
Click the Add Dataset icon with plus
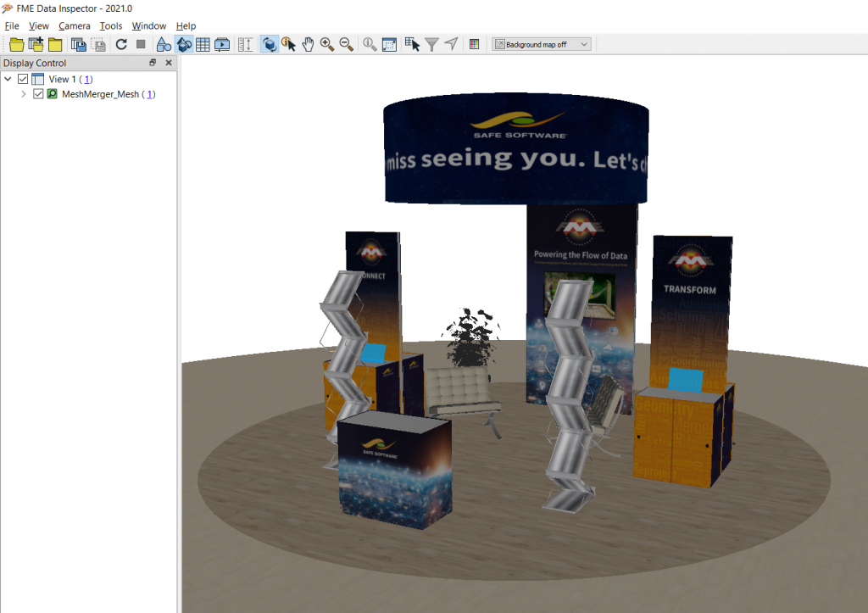36,44
